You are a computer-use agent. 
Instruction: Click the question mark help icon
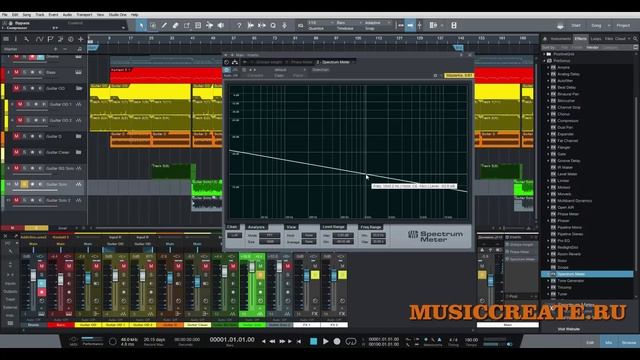point(239,25)
